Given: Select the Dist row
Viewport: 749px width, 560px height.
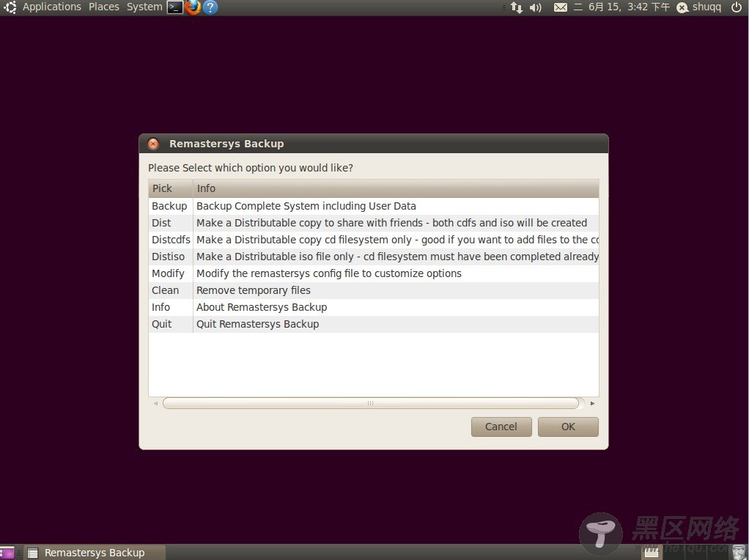Looking at the screenshot, I should (374, 223).
